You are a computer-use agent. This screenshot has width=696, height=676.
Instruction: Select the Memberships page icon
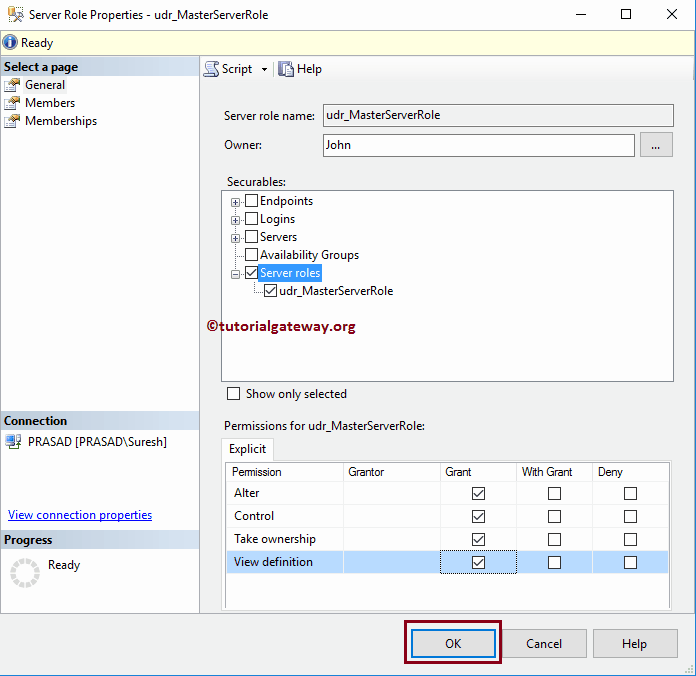(13, 121)
